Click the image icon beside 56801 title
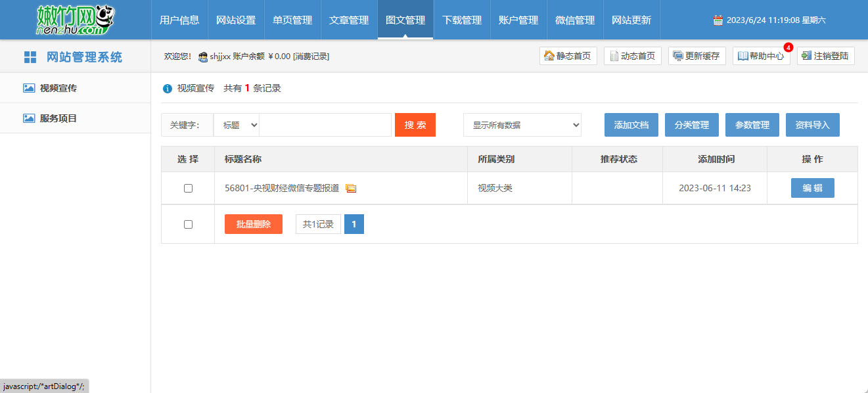Viewport: 868px width, 393px height. pyautogui.click(x=351, y=189)
